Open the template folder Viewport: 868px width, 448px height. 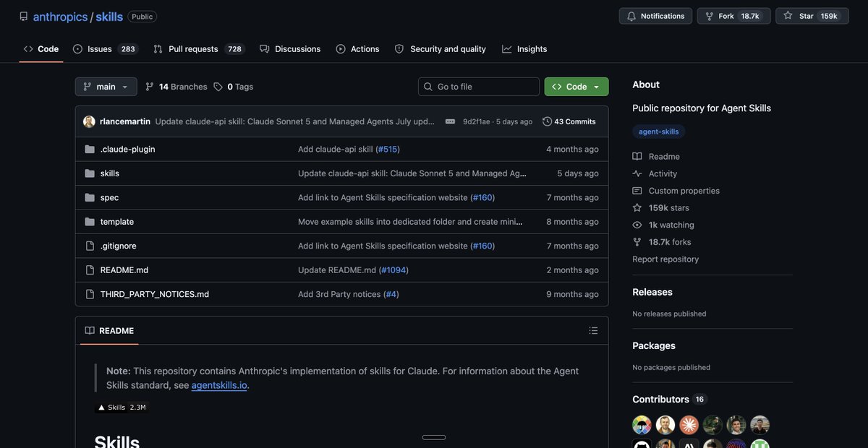[117, 222]
